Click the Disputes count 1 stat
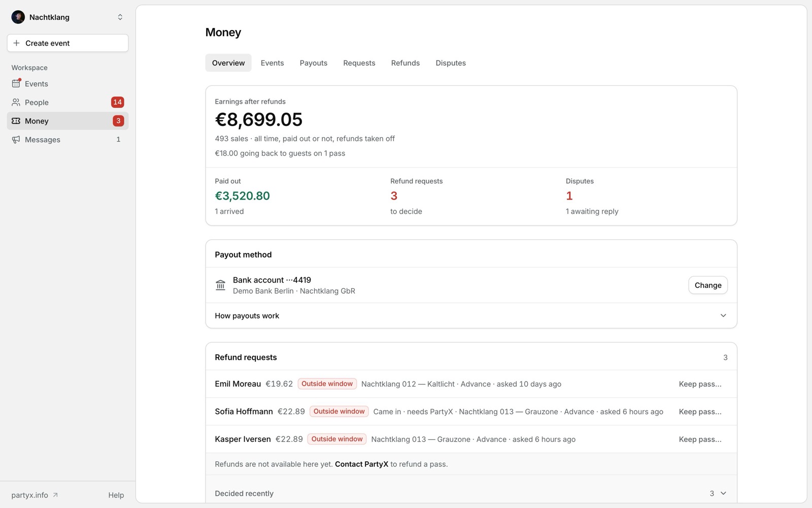The width and height of the screenshot is (812, 508). (x=569, y=196)
